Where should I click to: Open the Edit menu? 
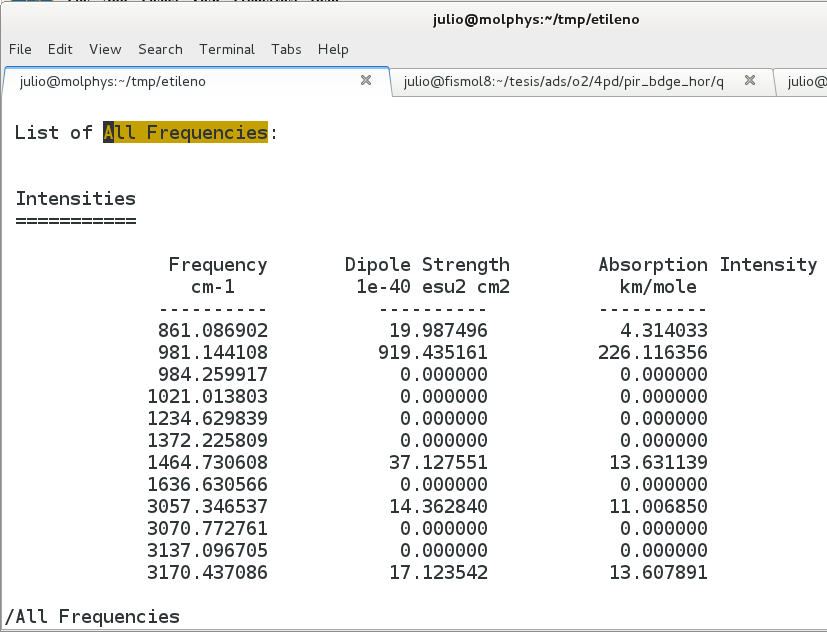point(60,49)
